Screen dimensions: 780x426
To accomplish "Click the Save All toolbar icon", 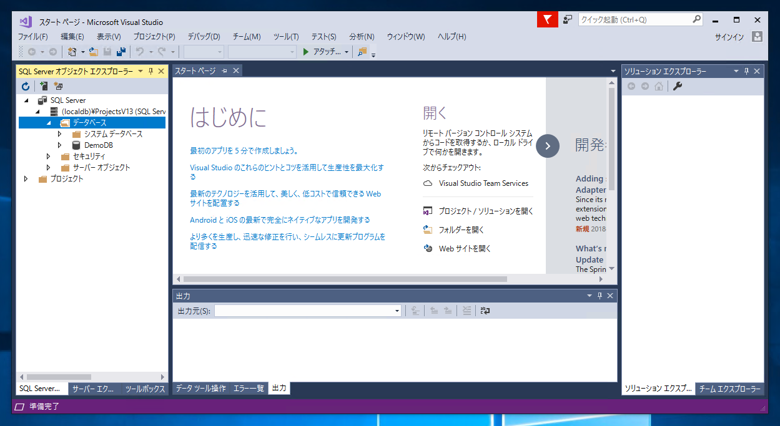I will click(x=121, y=52).
